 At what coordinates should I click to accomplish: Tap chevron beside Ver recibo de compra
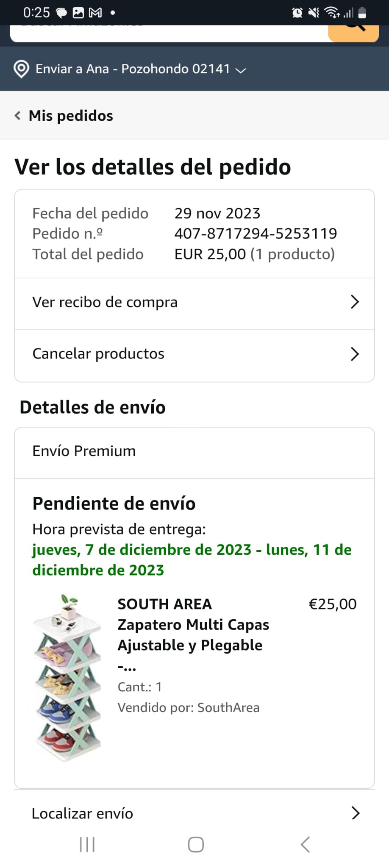tap(355, 302)
